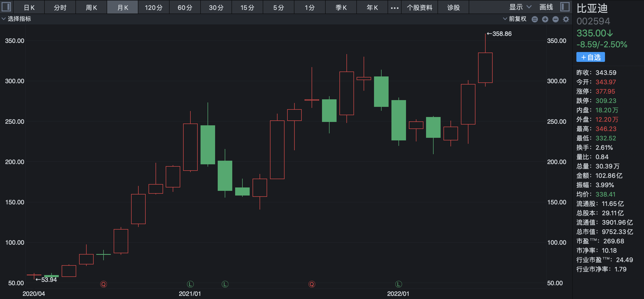Screen dimensions: 644x299
Task: Switch to 周K weekly chart tab
Action: [91, 8]
